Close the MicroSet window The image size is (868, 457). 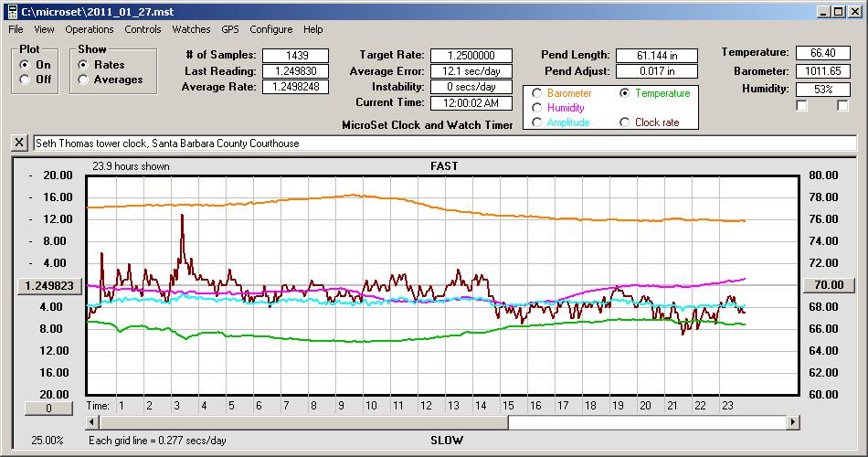[854, 11]
